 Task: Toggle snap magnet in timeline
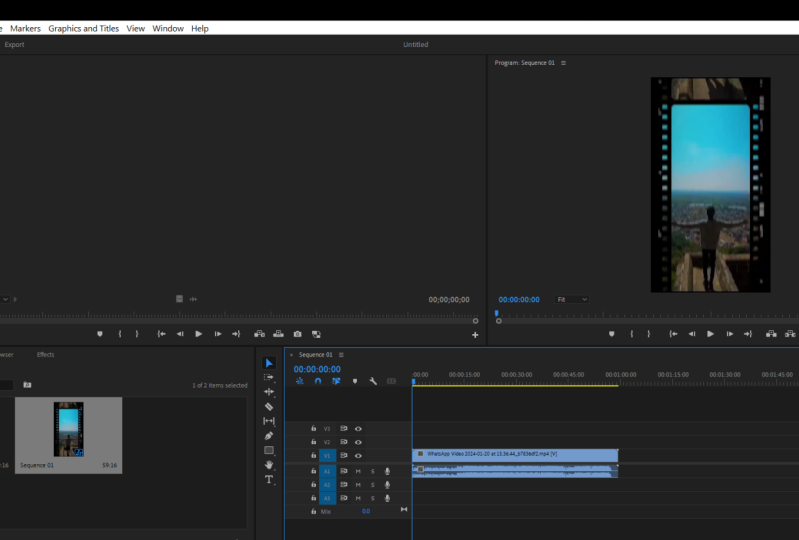318,381
